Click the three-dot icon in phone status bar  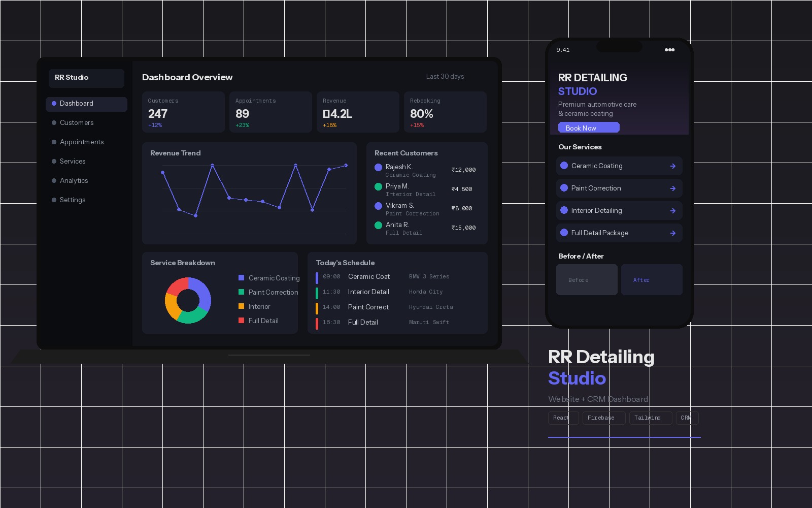[669, 50]
